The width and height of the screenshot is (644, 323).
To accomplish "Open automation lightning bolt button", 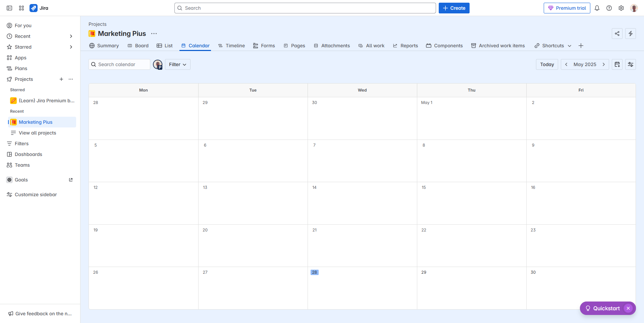I will 631,34.
